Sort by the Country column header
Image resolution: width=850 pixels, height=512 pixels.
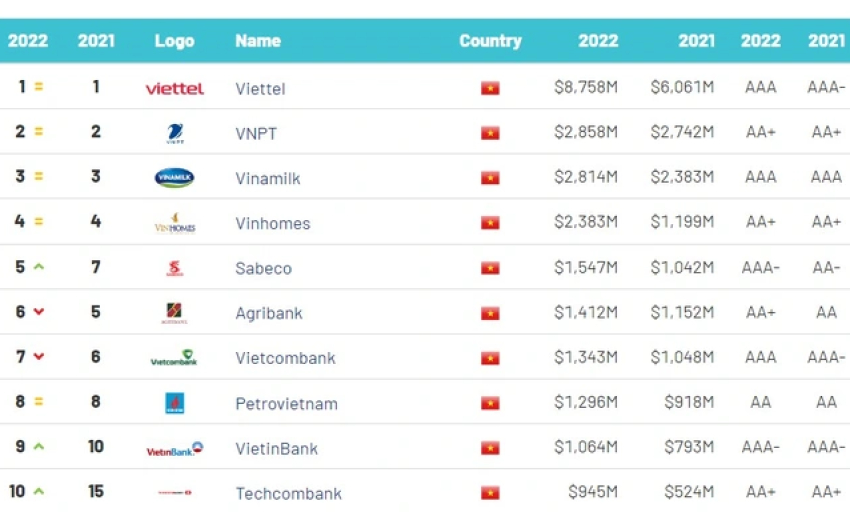pos(490,41)
